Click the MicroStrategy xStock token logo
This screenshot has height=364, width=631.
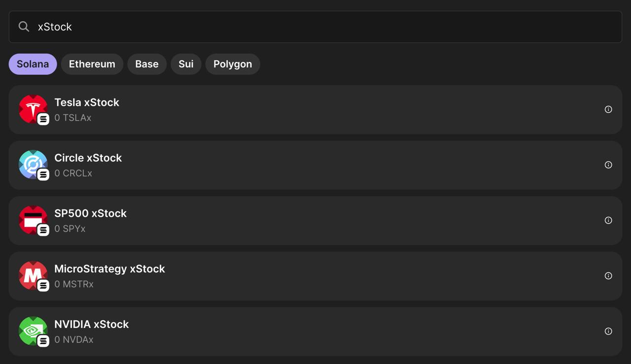pos(33,276)
